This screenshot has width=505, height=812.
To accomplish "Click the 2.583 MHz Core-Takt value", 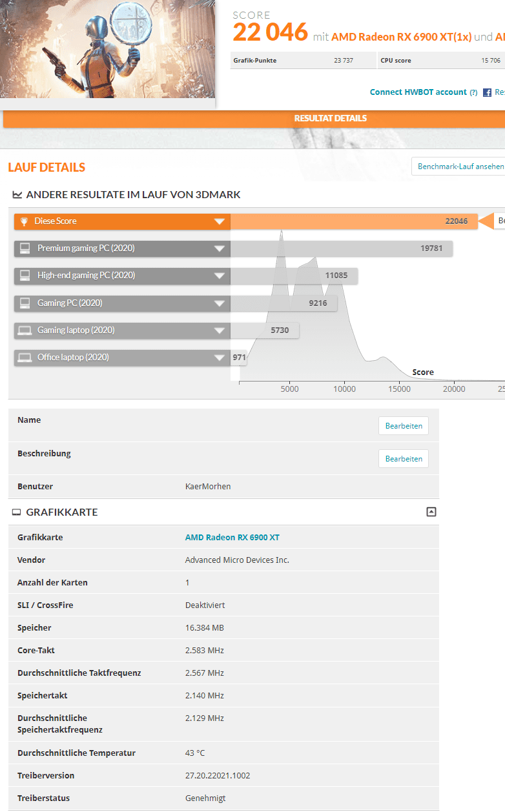I will (204, 651).
